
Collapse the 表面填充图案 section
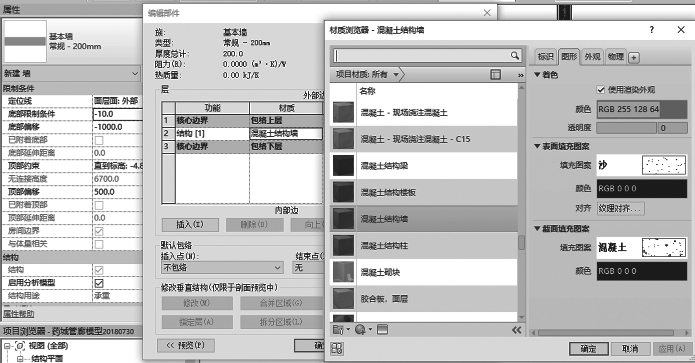coord(537,146)
